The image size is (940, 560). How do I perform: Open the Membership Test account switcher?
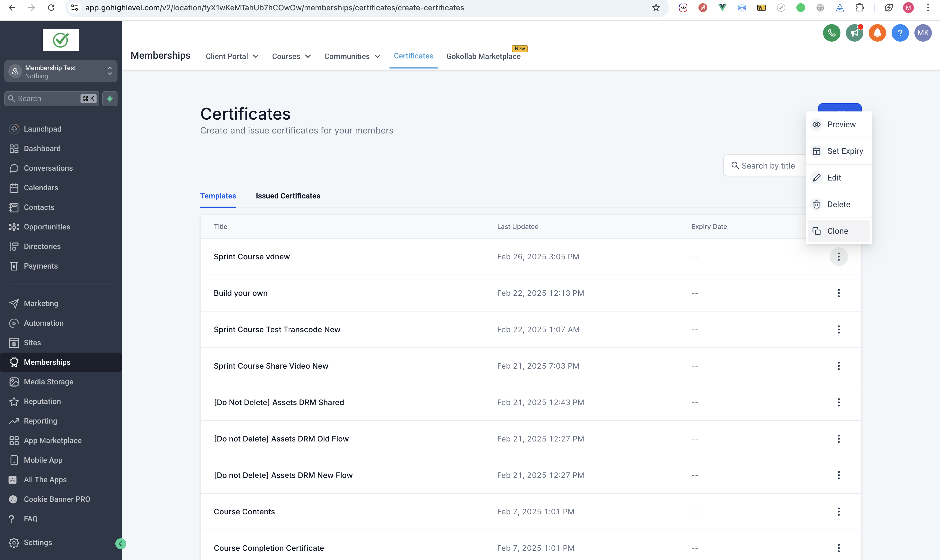coord(61,71)
